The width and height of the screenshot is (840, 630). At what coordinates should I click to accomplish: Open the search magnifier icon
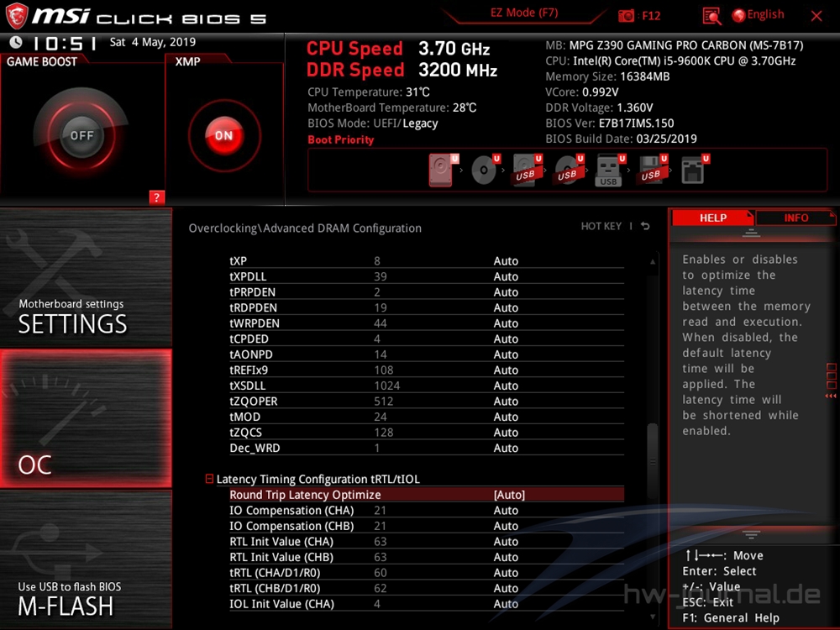coord(711,17)
